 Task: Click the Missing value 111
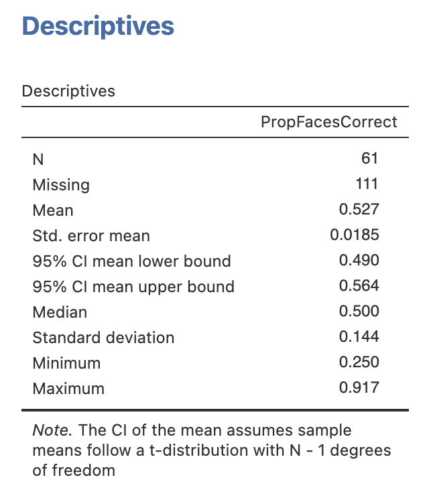(367, 184)
